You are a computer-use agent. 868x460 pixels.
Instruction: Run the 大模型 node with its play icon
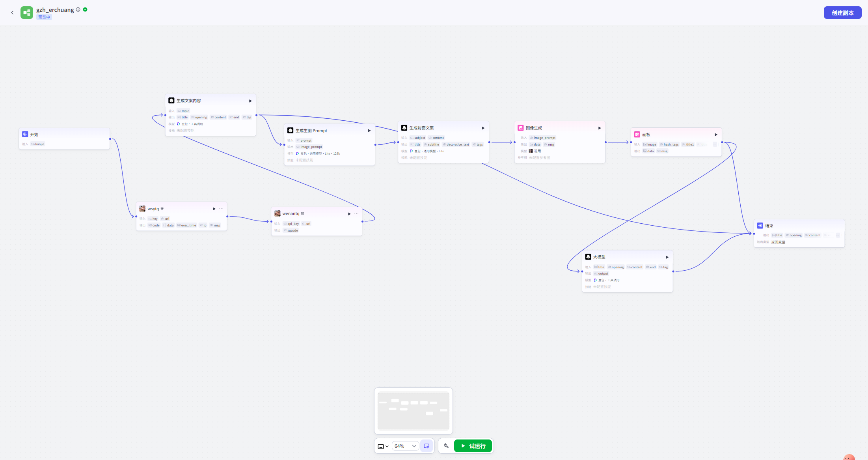(x=667, y=257)
